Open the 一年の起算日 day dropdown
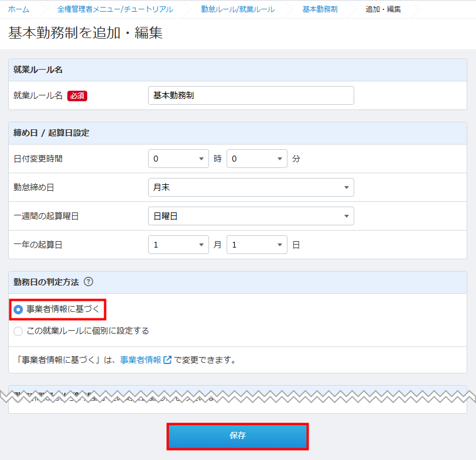Screen dimensions: 476x460 (x=256, y=245)
